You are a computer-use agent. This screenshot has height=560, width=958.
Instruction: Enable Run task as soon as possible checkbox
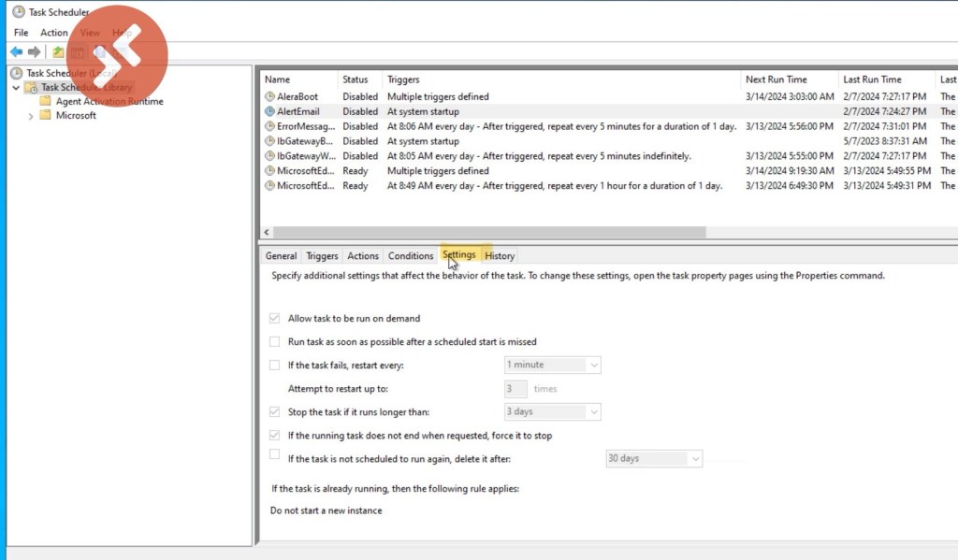[274, 342]
